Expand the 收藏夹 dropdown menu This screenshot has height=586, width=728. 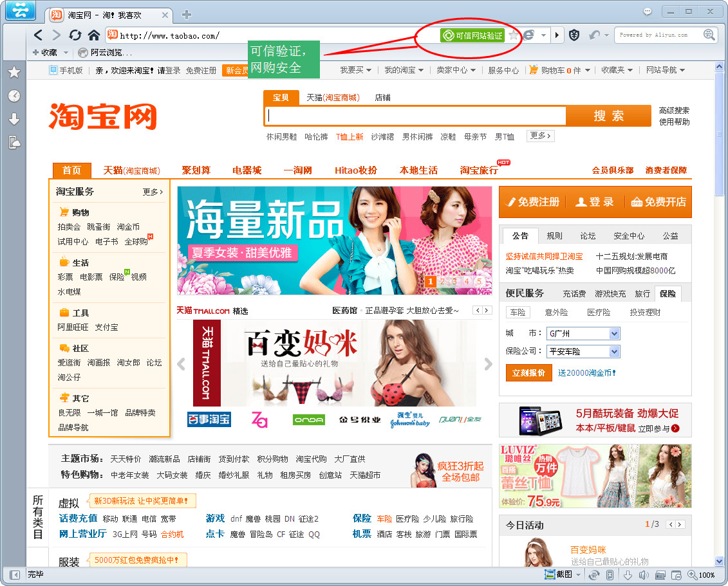tap(617, 70)
